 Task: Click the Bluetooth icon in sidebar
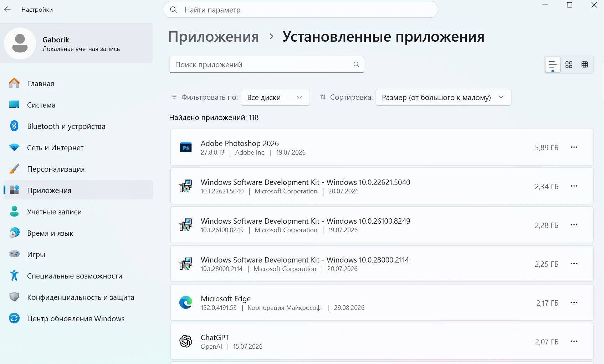[14, 126]
